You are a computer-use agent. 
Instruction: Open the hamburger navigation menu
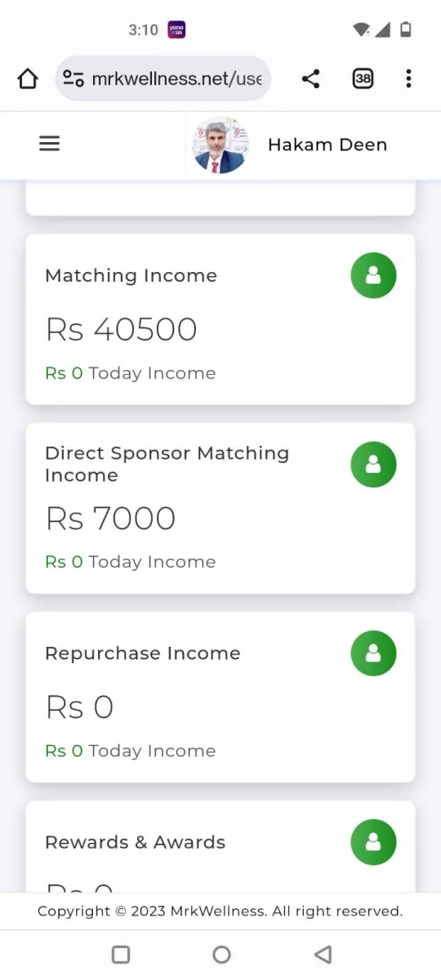click(x=50, y=144)
